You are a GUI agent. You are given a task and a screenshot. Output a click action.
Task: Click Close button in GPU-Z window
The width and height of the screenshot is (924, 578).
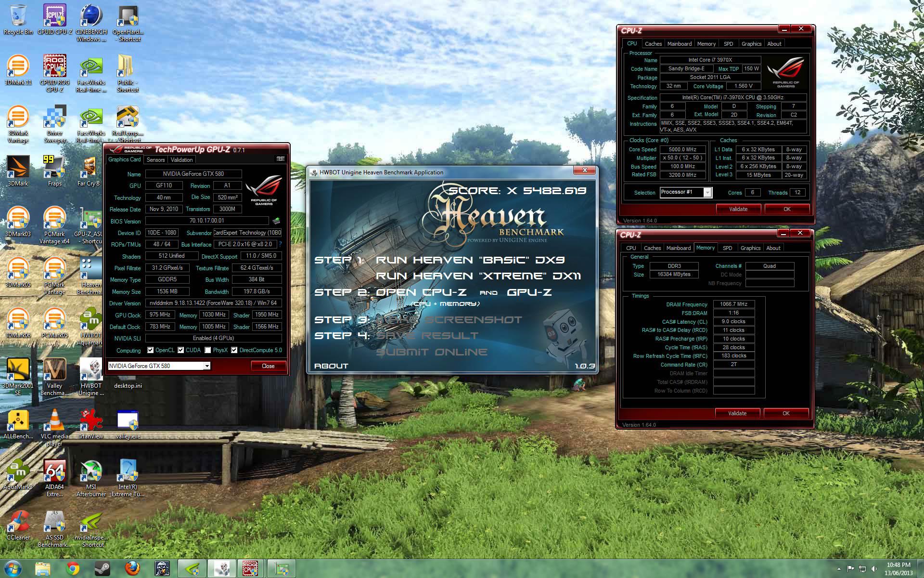268,366
